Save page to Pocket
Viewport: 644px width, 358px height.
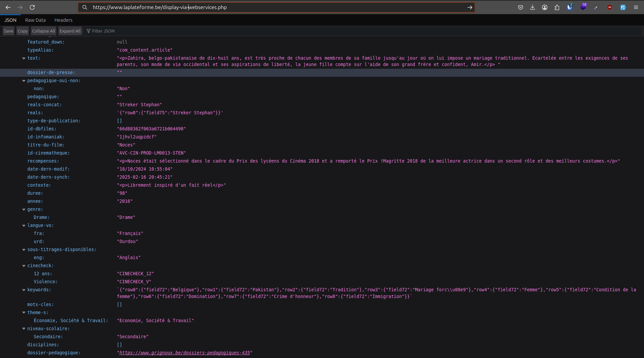click(x=521, y=7)
